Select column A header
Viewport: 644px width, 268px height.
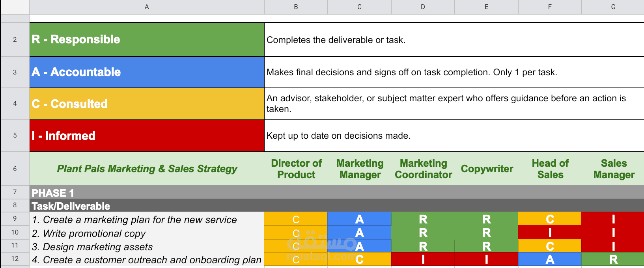[147, 7]
